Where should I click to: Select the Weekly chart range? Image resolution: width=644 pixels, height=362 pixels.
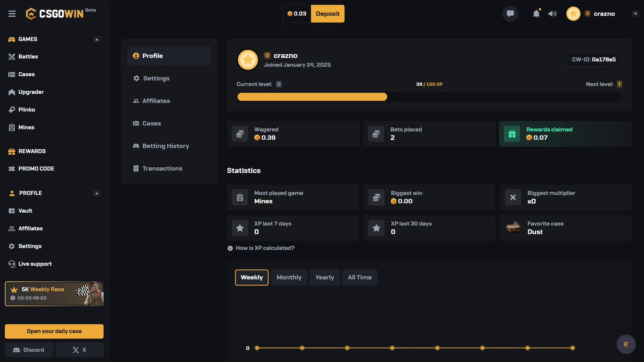pyautogui.click(x=251, y=277)
